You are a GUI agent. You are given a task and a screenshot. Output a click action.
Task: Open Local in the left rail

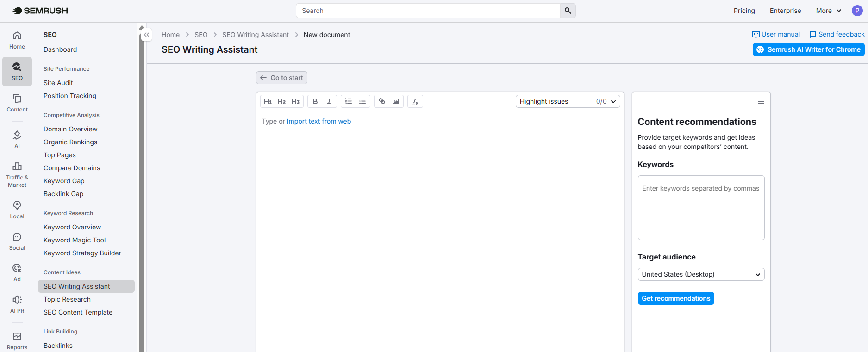[x=17, y=210]
